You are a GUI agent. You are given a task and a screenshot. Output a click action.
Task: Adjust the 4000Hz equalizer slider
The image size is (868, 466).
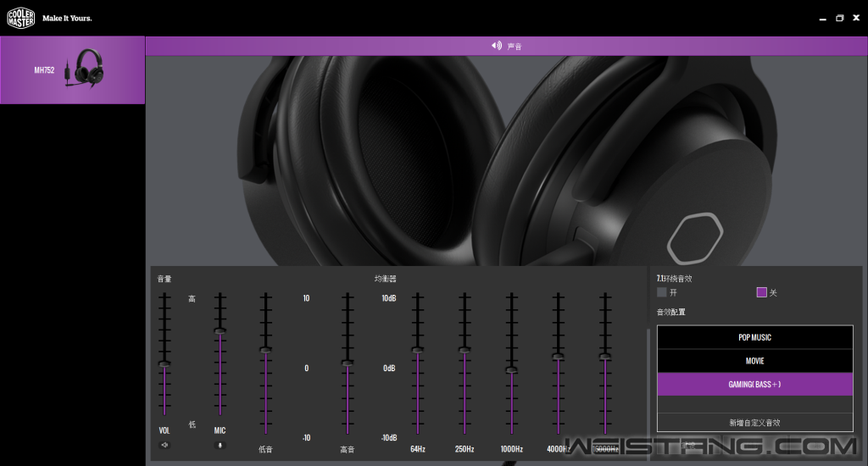[558, 357]
